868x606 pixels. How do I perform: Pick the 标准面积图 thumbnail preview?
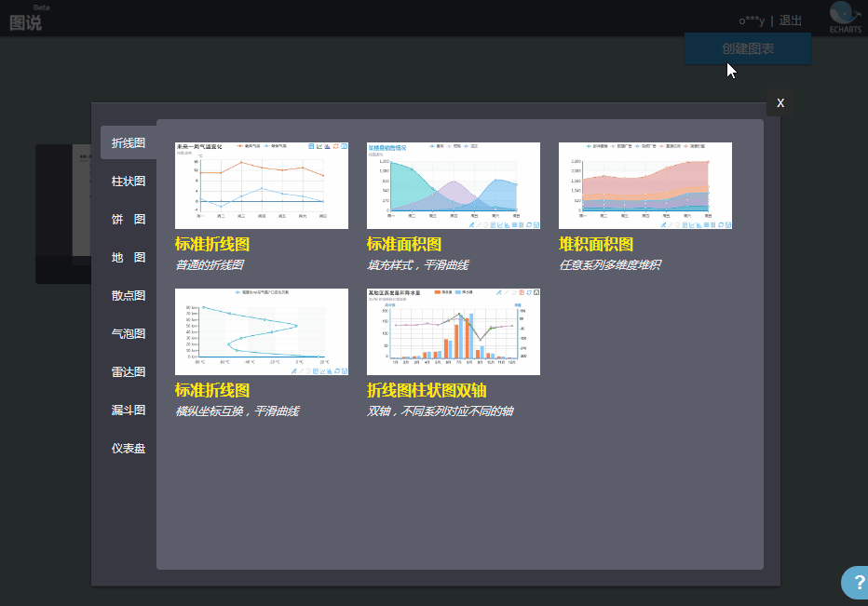[x=454, y=185]
